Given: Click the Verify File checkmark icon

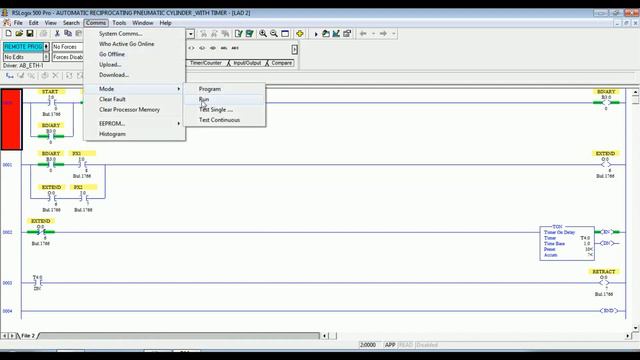Looking at the screenshot, I should (x=238, y=33).
